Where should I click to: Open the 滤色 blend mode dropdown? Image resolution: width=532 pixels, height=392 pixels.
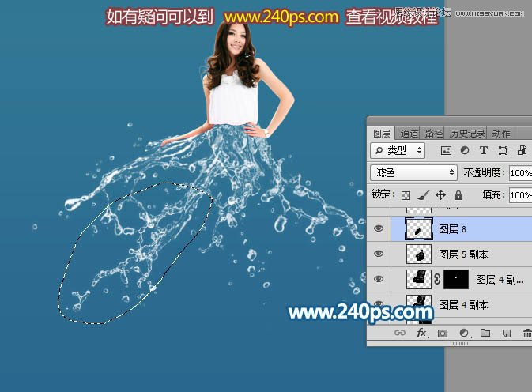pos(414,172)
